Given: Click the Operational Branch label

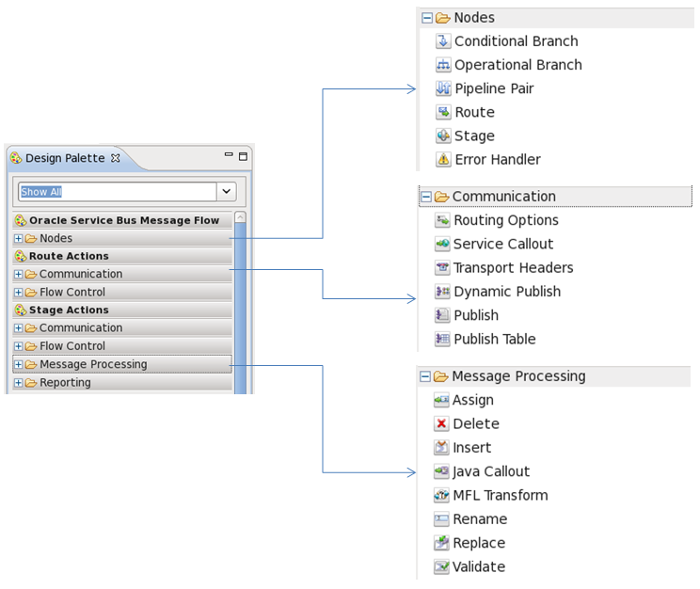Looking at the screenshot, I should pyautogui.click(x=518, y=65).
